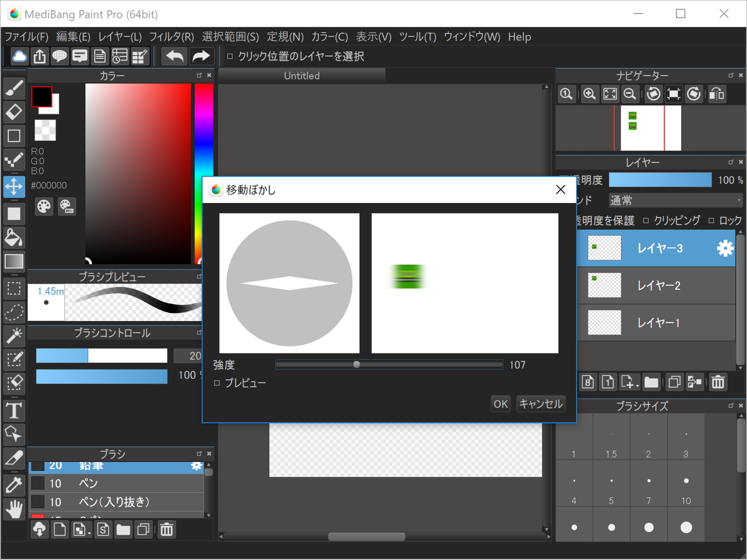Select the Bucket fill tool
Viewport: 747px width, 560px height.
[x=14, y=237]
